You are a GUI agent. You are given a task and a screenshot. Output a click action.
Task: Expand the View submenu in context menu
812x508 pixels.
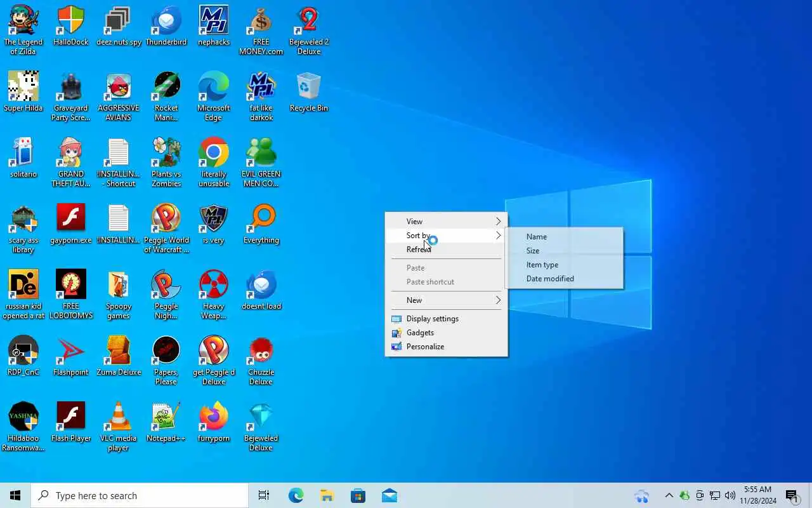(x=446, y=221)
